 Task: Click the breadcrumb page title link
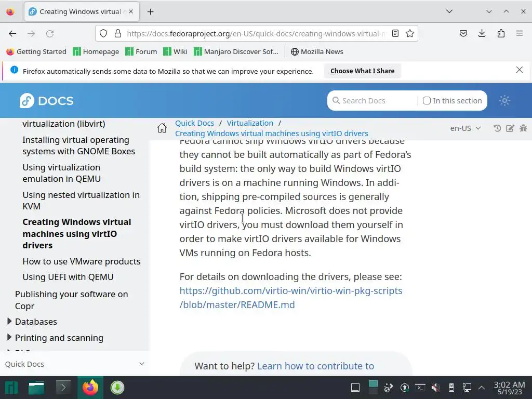tap(271, 134)
